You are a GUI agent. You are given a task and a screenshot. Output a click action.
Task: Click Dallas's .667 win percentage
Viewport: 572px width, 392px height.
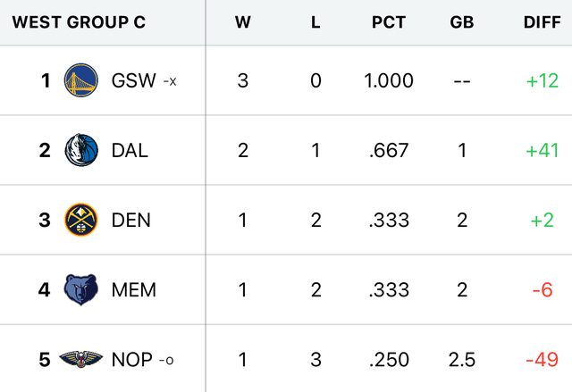coord(389,150)
